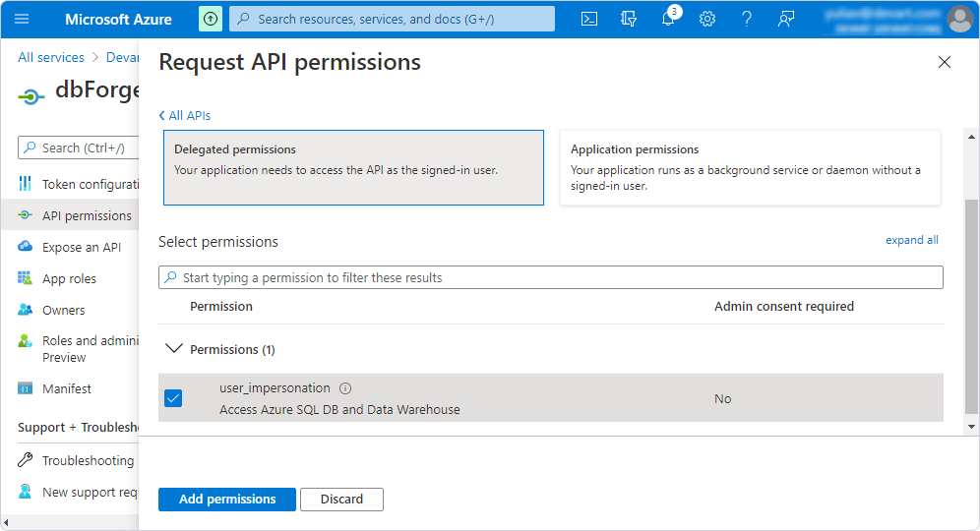980x531 pixels.
Task: Open the portal hamburger menu
Action: 22,19
